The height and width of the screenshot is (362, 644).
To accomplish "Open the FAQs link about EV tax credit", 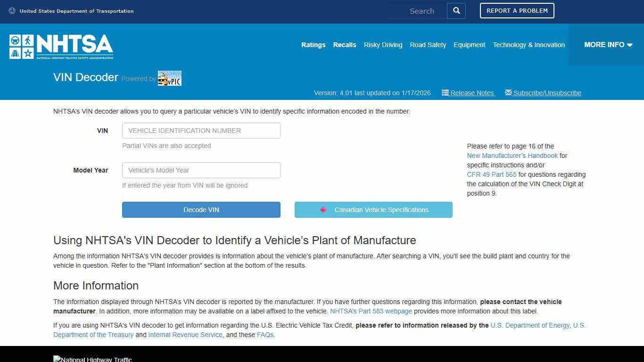I will pos(265,335).
